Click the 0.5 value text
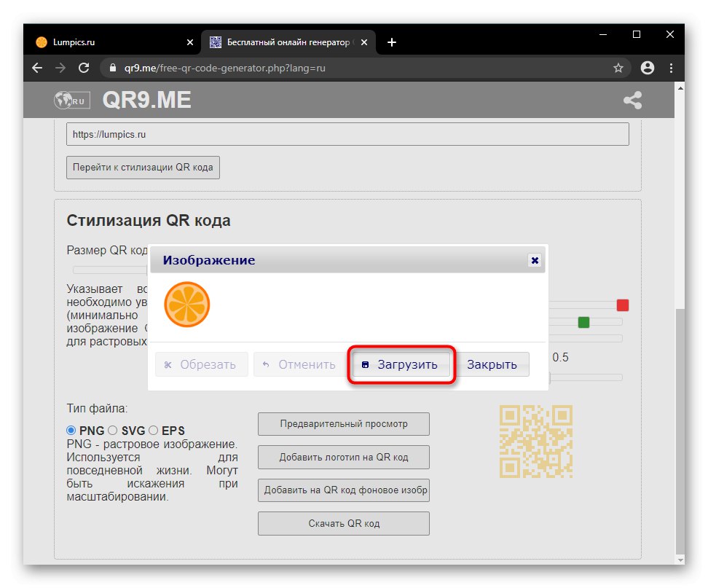 560,358
